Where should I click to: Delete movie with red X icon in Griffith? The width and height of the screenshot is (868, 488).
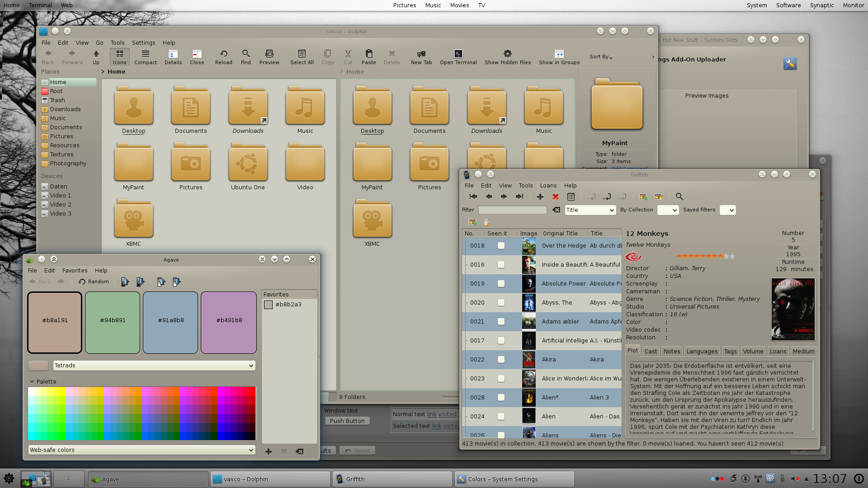coord(556,197)
